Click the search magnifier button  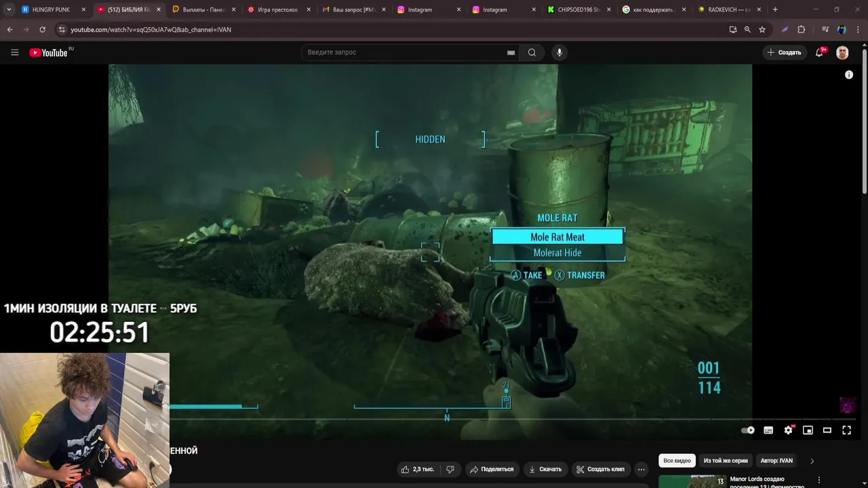[x=532, y=52]
